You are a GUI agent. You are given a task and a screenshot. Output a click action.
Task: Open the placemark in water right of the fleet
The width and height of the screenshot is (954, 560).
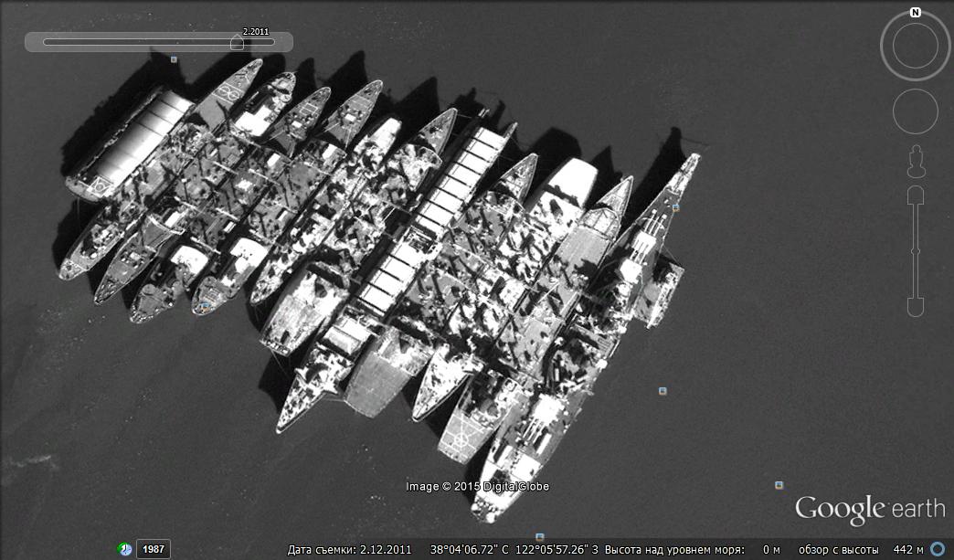tap(662, 390)
